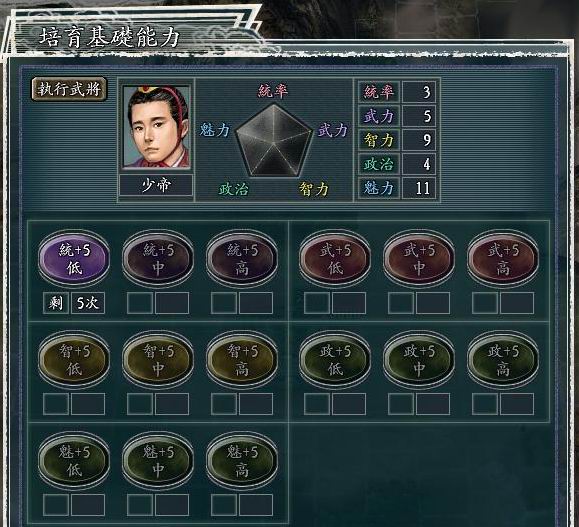Viewport: 579px width, 527px height.
Task: Choose the 武+5 中 orb
Action: click(x=419, y=258)
